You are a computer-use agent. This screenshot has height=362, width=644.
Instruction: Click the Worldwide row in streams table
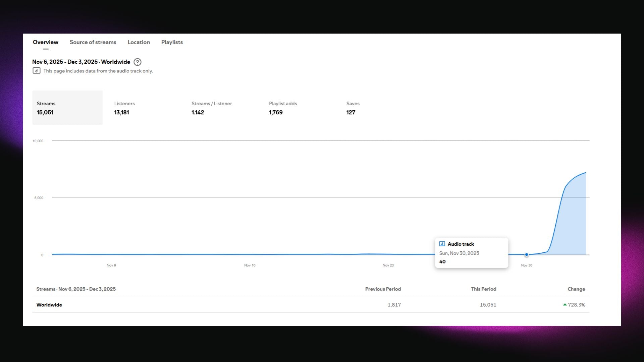click(x=49, y=305)
